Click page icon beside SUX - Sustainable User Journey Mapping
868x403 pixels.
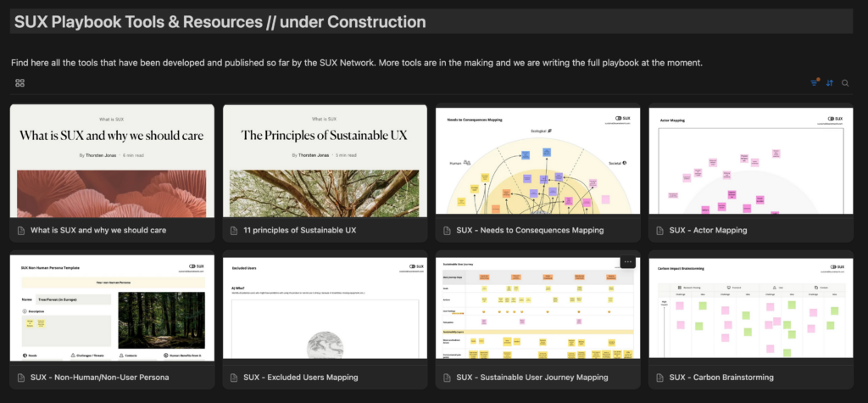(x=448, y=378)
